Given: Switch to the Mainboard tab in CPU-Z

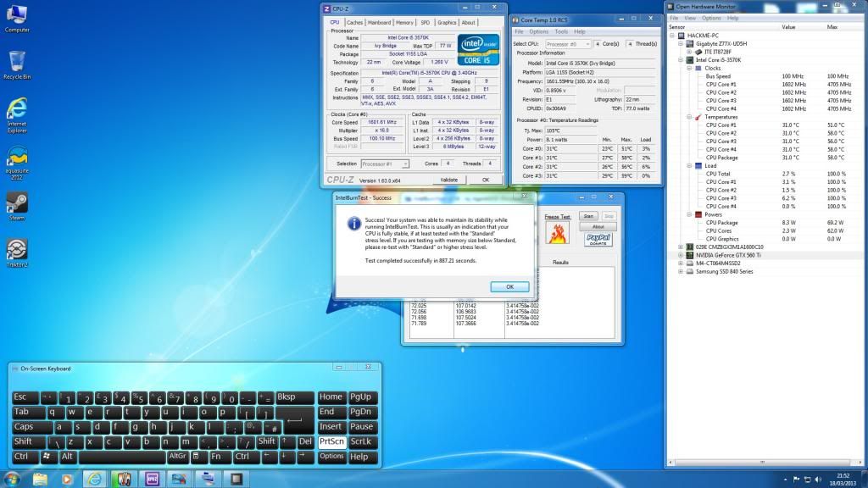Looking at the screenshot, I should click(379, 23).
